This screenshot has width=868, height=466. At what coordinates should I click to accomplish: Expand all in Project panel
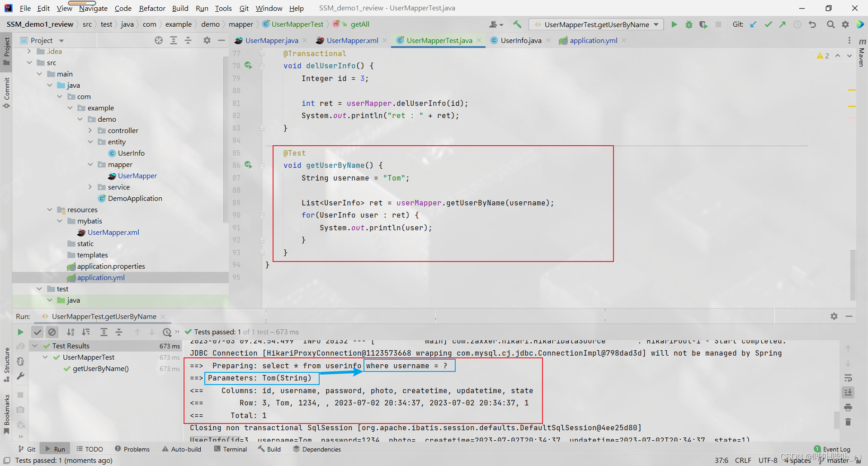174,40
